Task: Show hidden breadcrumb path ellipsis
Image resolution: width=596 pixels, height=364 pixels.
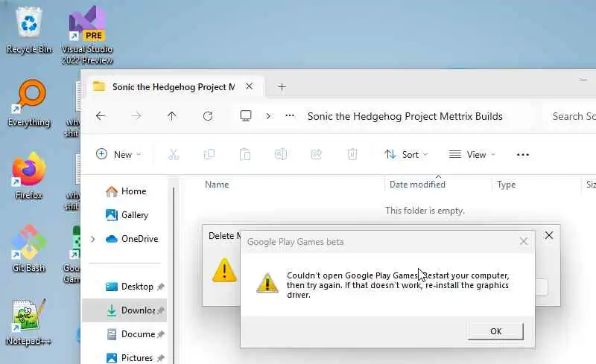Action: [290, 116]
